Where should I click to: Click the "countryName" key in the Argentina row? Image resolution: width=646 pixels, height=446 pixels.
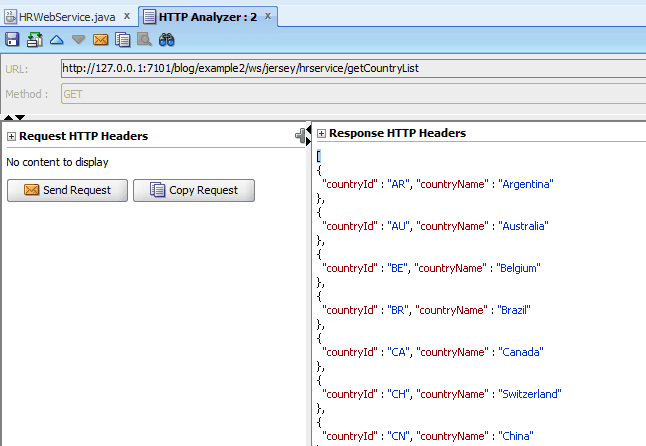(x=452, y=184)
